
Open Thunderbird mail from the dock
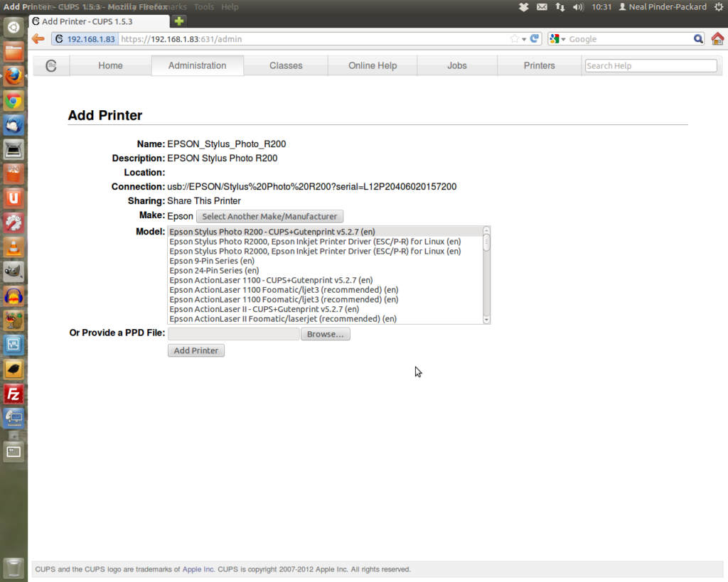coord(14,125)
